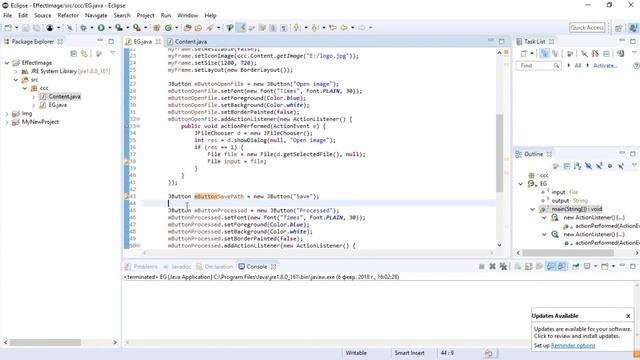Collapse EG class node in Outline

pos(521,184)
